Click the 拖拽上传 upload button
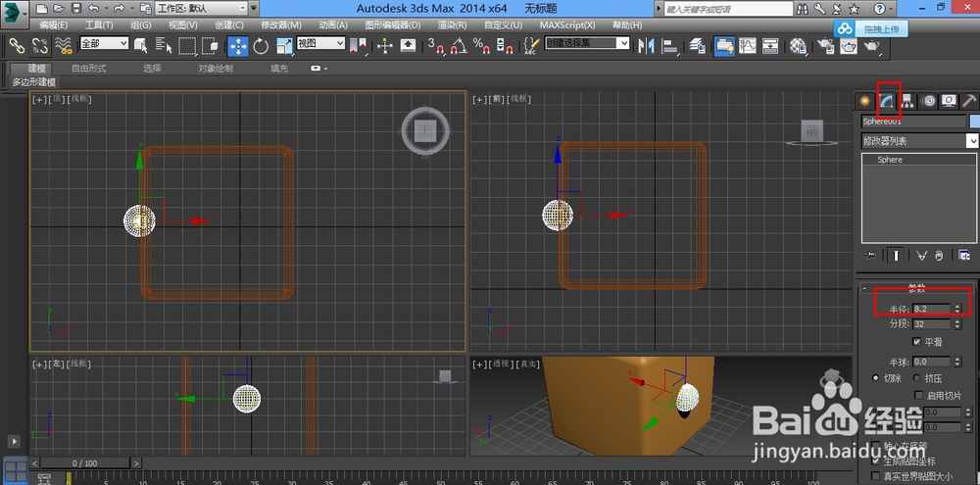Screen dimensions: 980x485 point(870,28)
